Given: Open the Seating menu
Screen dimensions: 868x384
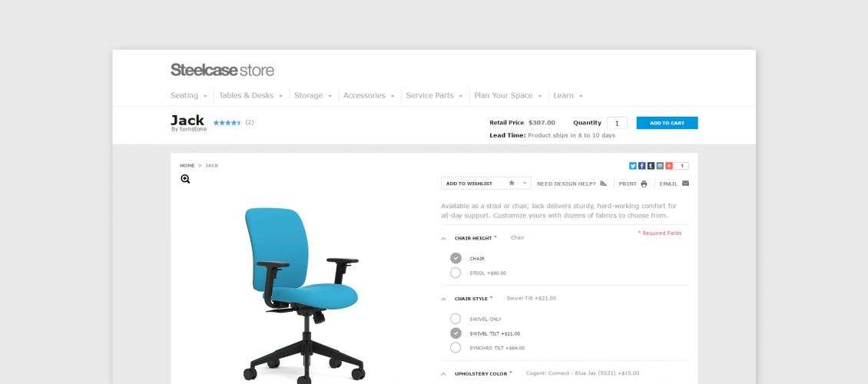Looking at the screenshot, I should point(189,96).
